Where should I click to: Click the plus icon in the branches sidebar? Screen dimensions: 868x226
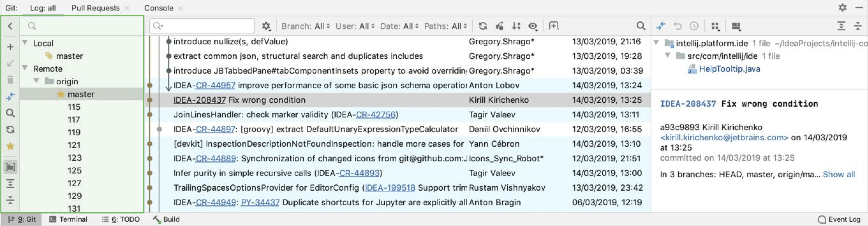click(11, 47)
